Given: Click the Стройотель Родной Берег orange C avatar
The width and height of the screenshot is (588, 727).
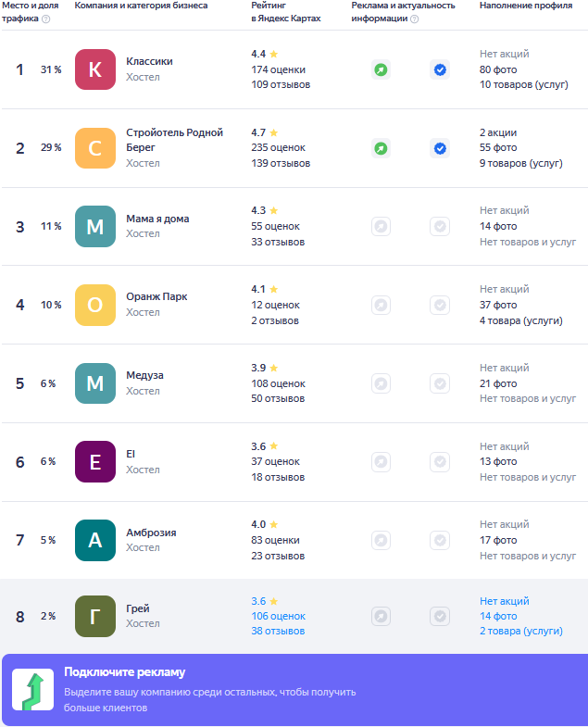Looking at the screenshot, I should point(95,148).
